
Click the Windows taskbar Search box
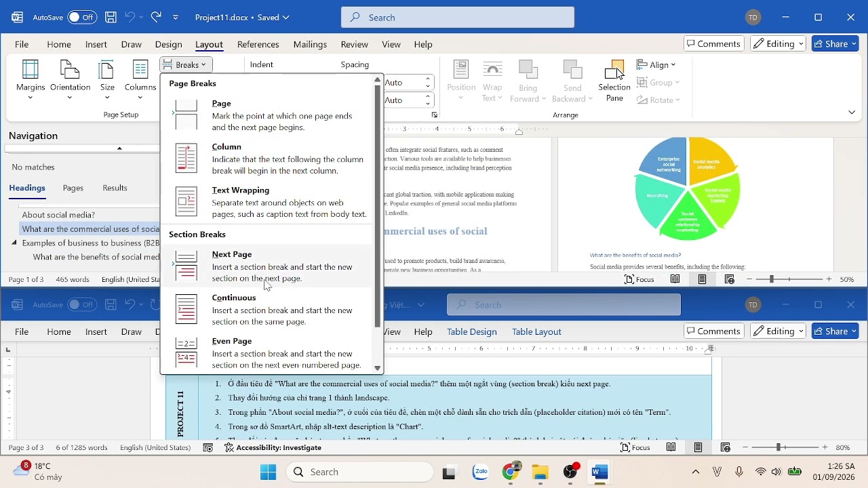click(x=359, y=472)
